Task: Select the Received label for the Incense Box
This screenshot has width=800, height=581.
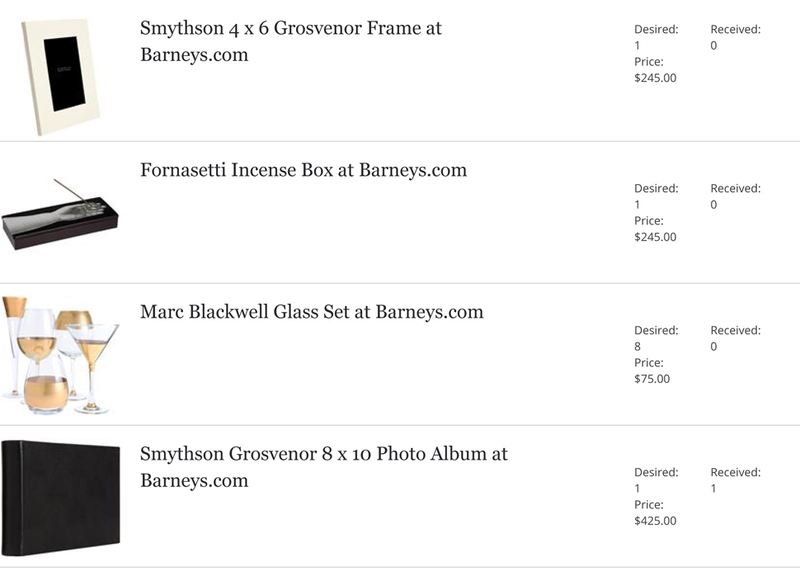Action: tap(735, 189)
